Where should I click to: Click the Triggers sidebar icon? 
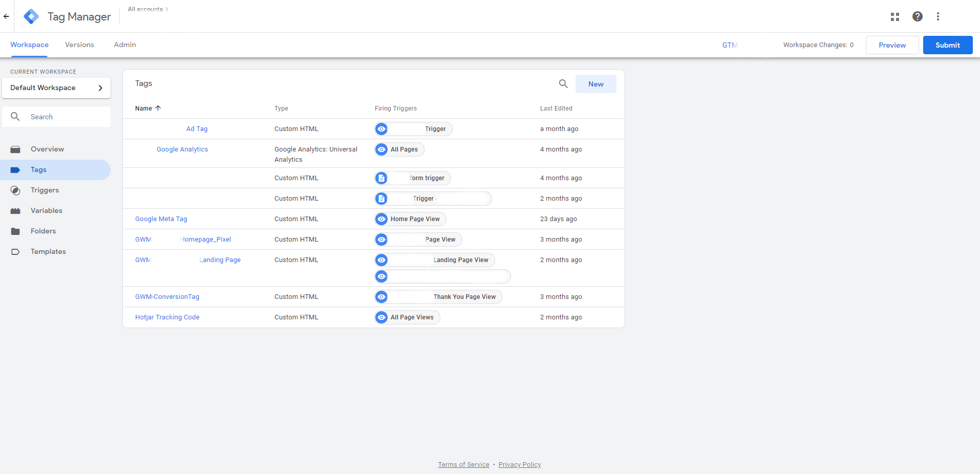coord(15,190)
